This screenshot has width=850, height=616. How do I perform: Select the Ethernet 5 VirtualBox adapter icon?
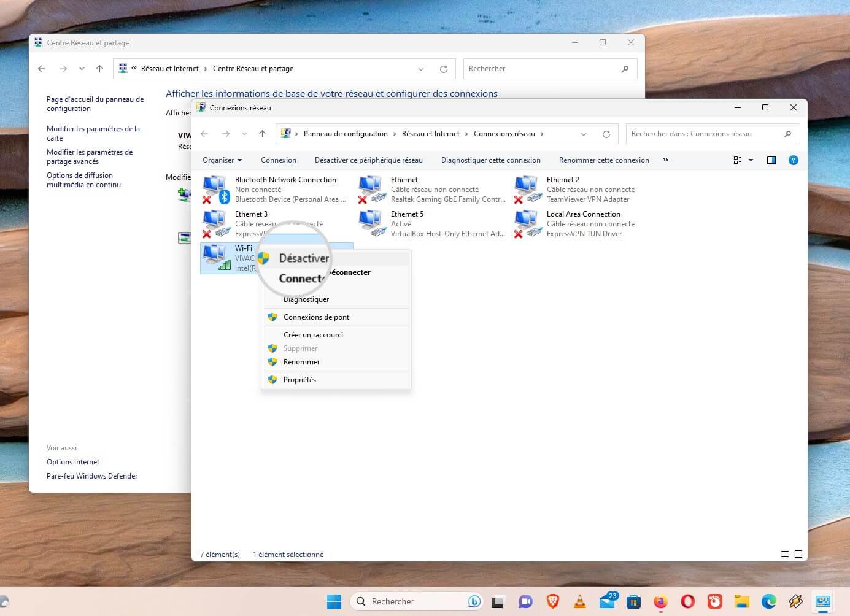point(372,224)
